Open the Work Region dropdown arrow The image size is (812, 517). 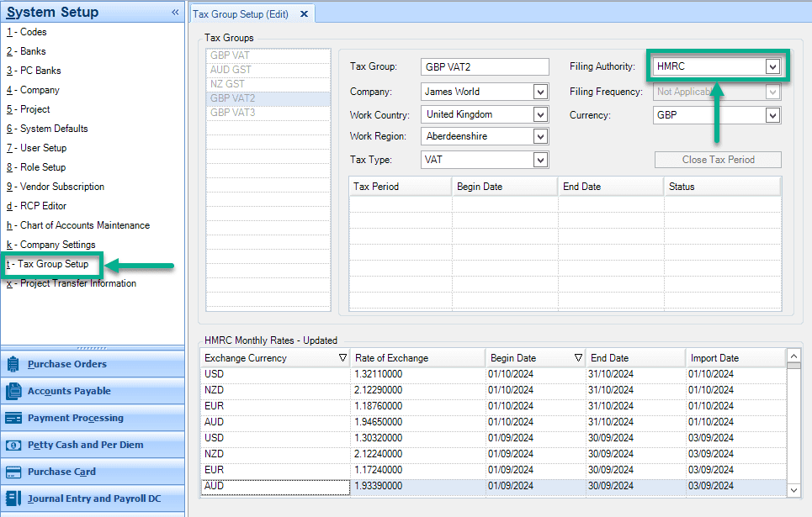pyautogui.click(x=540, y=136)
